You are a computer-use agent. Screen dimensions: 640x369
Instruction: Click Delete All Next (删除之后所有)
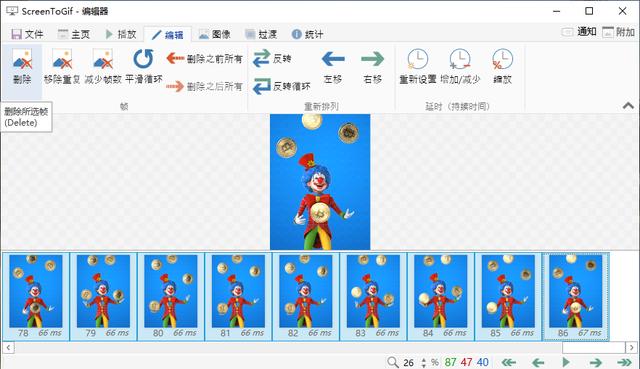pyautogui.click(x=204, y=86)
